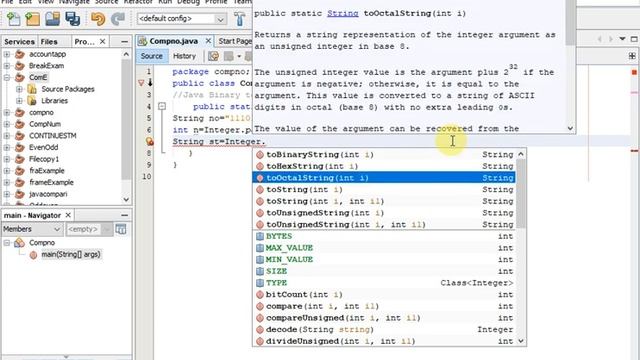Select the Filecopy1 project
Screen dimensions: 640x360
[x=44, y=159]
